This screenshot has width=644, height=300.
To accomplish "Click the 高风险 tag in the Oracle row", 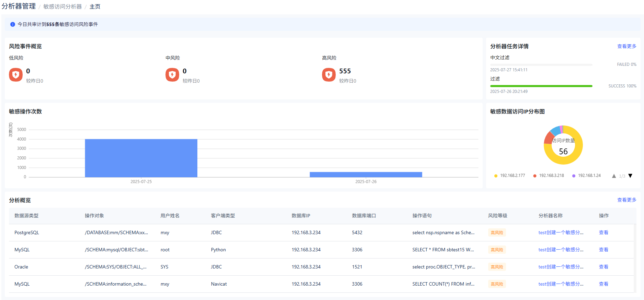I will click(x=497, y=267).
